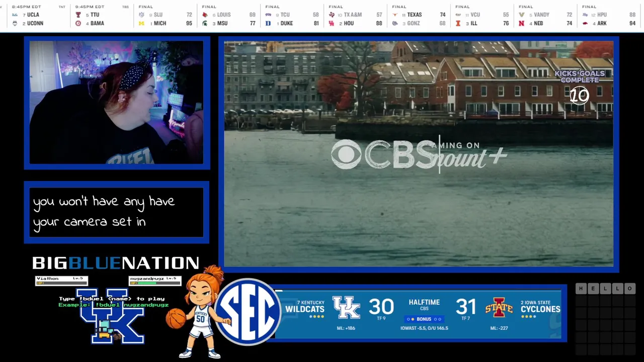This screenshot has width=644, height=362.
Task: Click the VCU team logo in ticker
Action: (458, 15)
